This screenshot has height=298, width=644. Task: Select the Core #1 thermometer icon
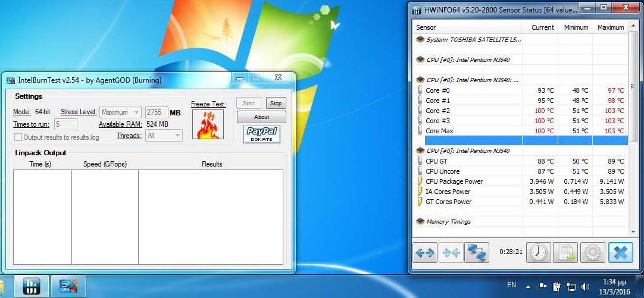tap(420, 101)
